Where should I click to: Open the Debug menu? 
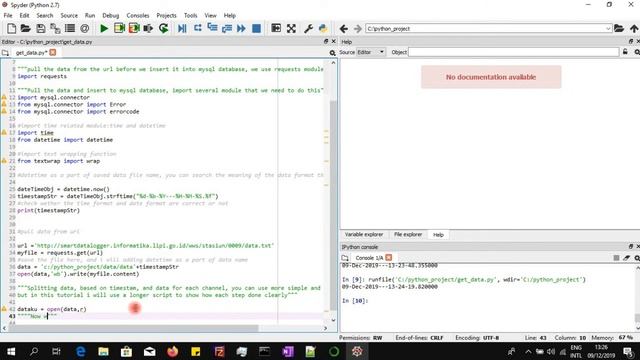pos(111,16)
